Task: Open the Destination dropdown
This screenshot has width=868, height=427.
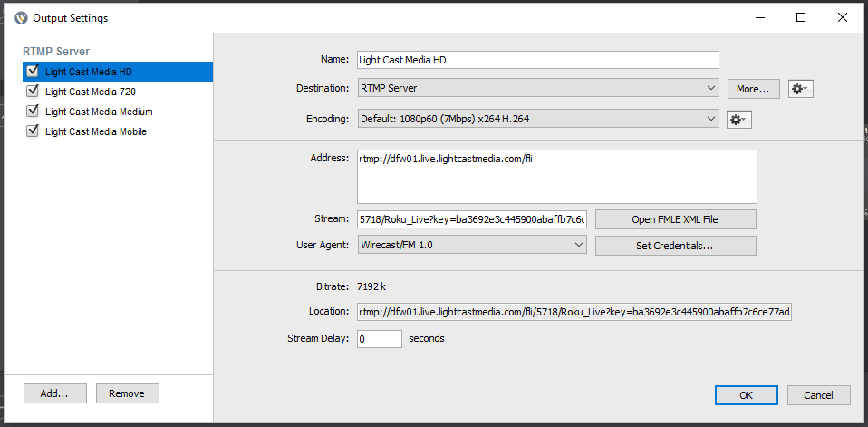Action: (538, 89)
